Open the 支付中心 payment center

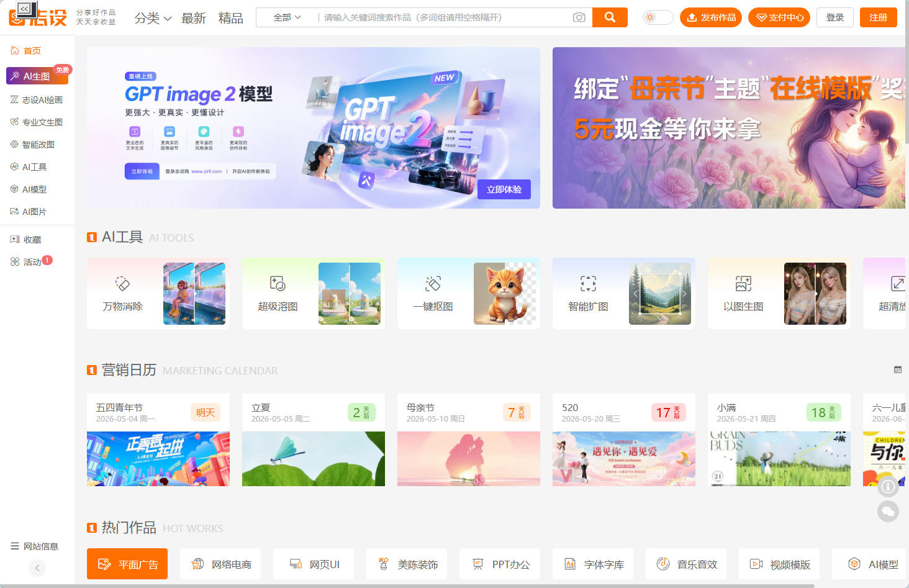click(779, 17)
